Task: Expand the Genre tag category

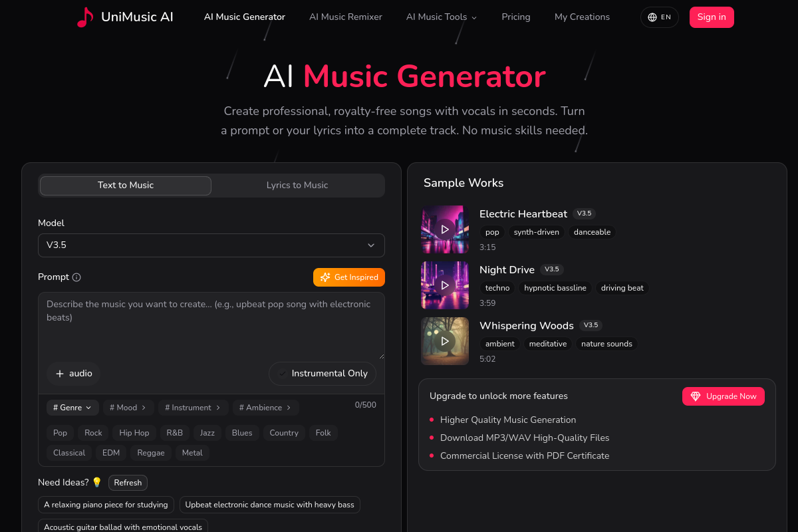Action: [72, 408]
